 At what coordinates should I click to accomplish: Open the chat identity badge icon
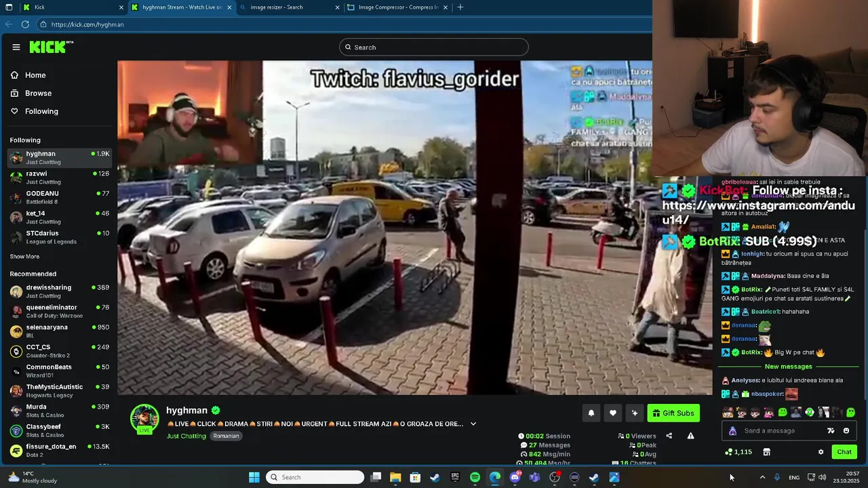tap(732, 431)
